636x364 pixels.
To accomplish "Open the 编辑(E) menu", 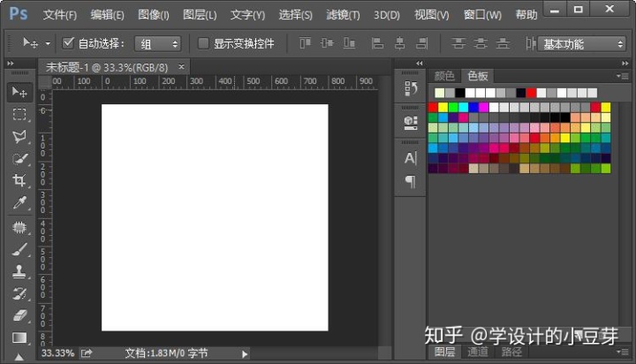I will tap(107, 15).
